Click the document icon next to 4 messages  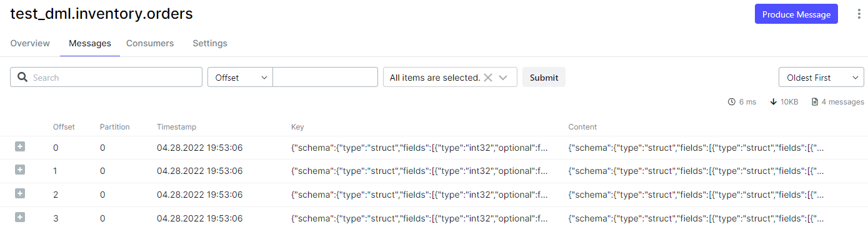click(815, 102)
